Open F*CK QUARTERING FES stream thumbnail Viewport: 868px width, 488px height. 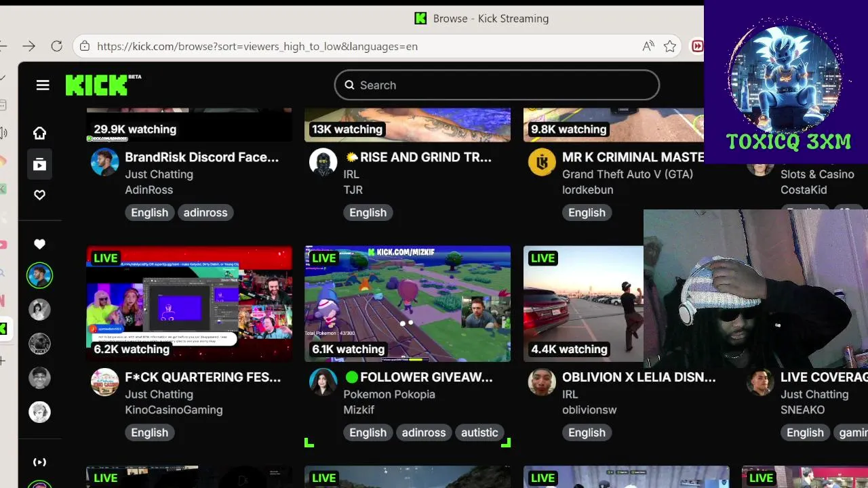coord(189,304)
